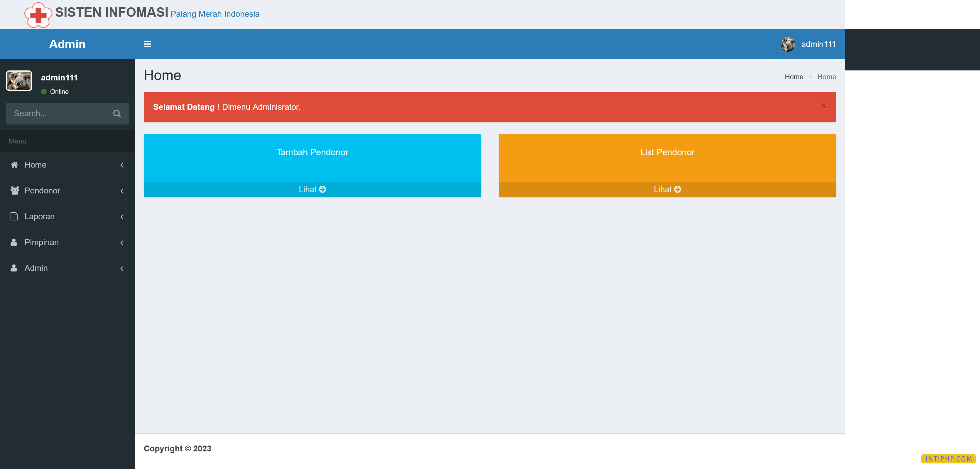Expand the Home menu chevron

tap(122, 165)
